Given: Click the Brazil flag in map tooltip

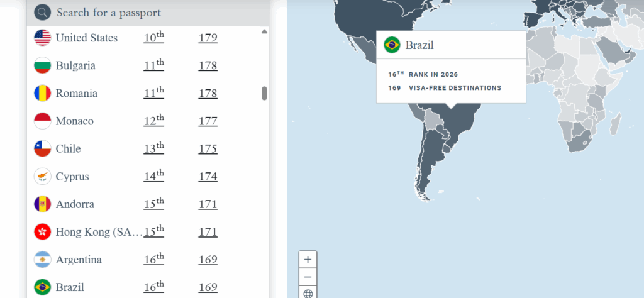Looking at the screenshot, I should (392, 45).
